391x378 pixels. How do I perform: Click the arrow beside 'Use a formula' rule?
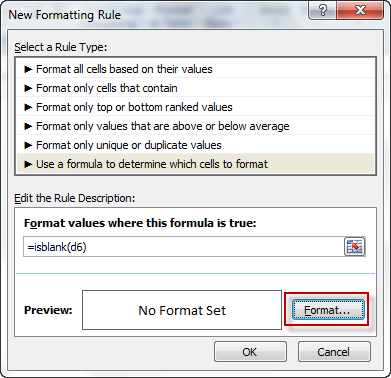(x=29, y=164)
